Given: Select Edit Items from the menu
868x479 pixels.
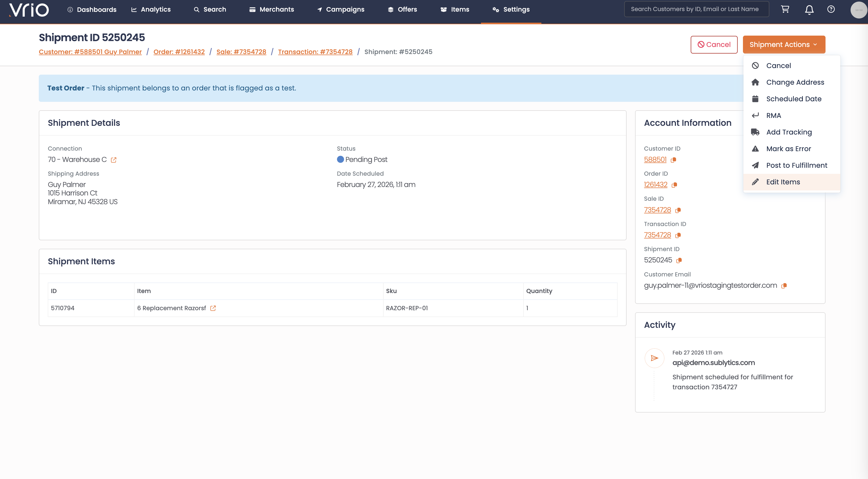Looking at the screenshot, I should coord(783,182).
